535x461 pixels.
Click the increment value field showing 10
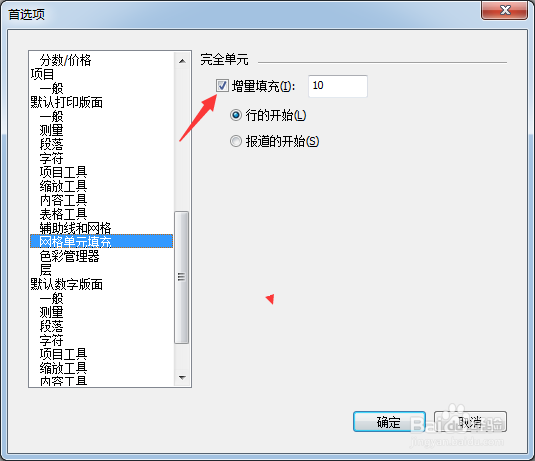[x=338, y=86]
